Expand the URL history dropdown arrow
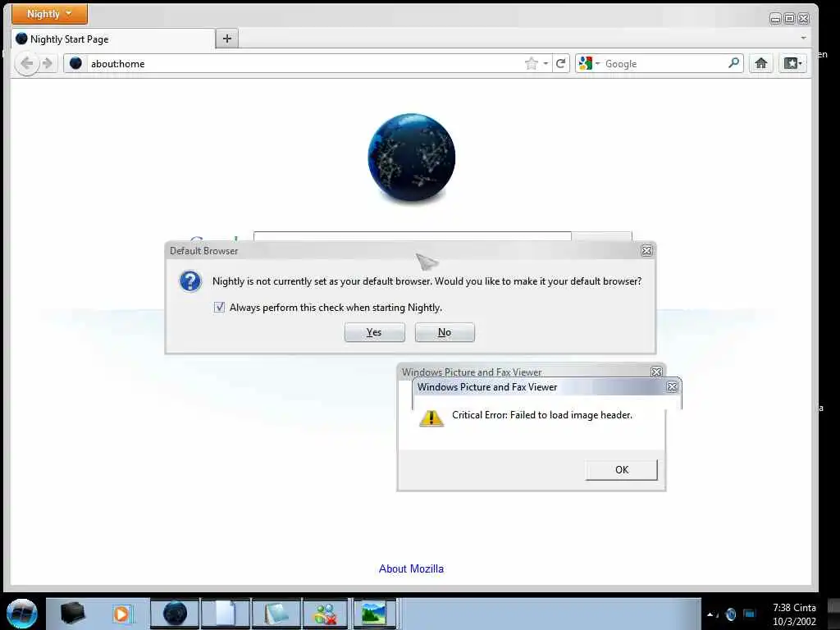 tap(546, 64)
